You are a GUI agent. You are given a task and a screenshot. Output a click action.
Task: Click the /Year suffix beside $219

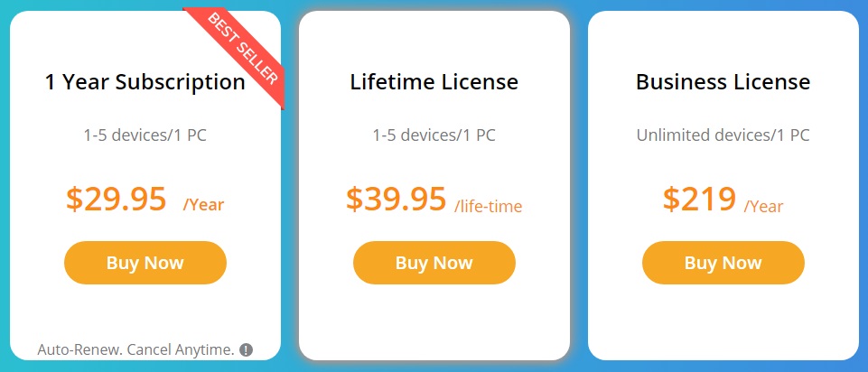pyautogui.click(x=763, y=206)
